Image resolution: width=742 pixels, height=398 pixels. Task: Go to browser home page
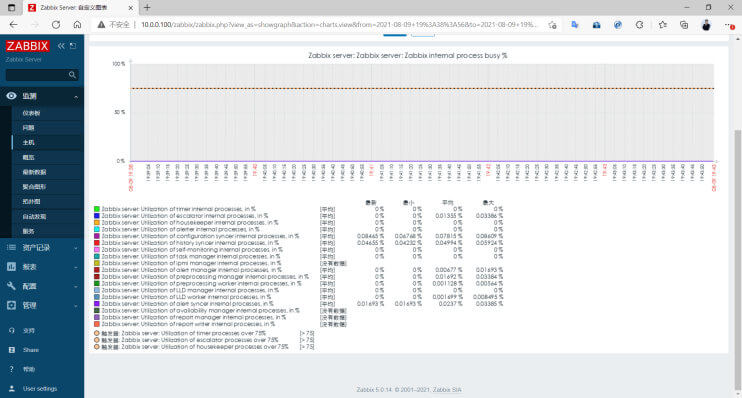click(77, 25)
